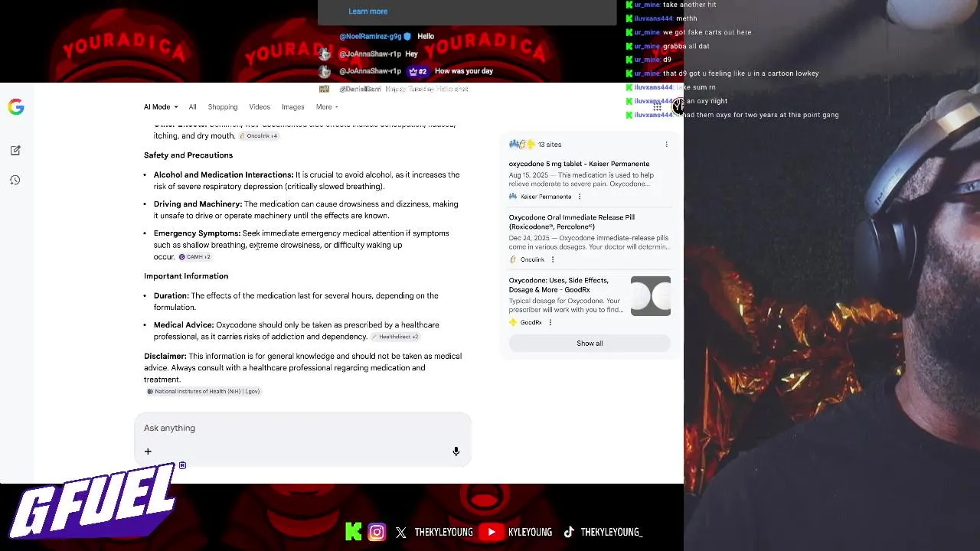Click the YouTube chat message 'How was your day'
The width and height of the screenshot is (980, 551).
click(x=463, y=71)
